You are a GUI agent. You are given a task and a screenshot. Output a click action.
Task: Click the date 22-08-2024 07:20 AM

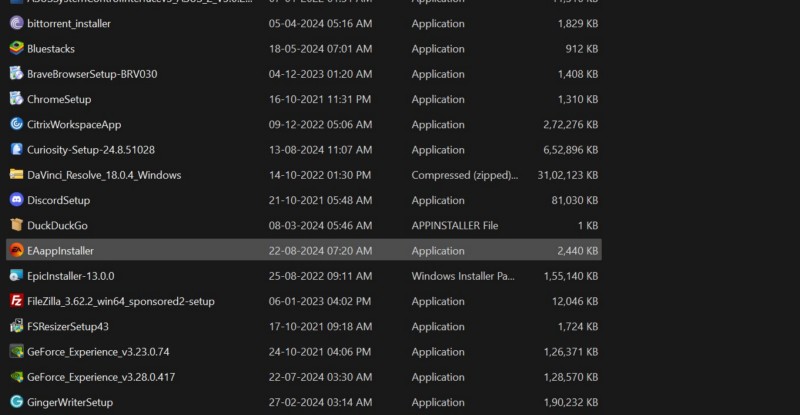(320, 251)
